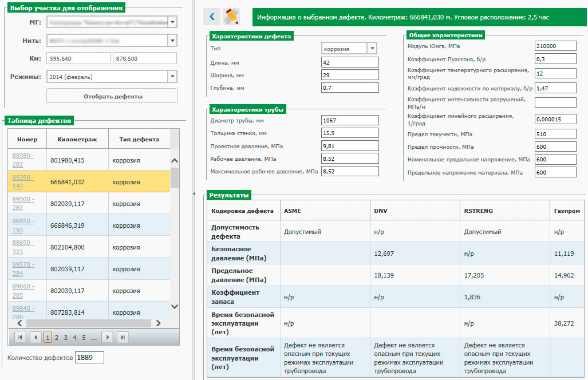Click the Предел текучести input field
Image resolution: width=588 pixels, height=380 pixels.
[x=555, y=134]
